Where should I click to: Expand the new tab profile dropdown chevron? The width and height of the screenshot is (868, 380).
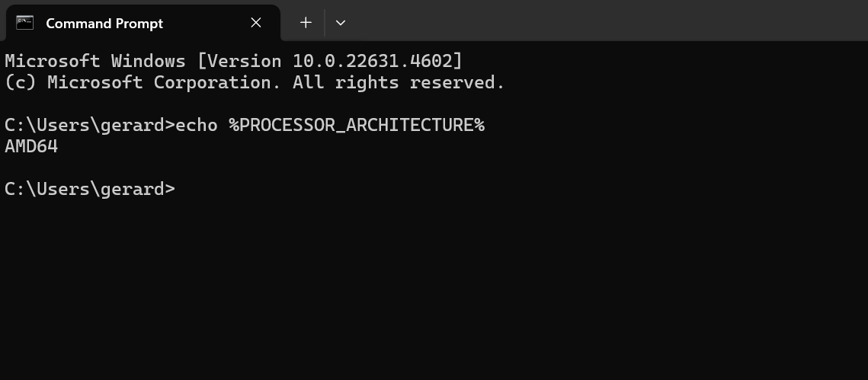point(341,23)
